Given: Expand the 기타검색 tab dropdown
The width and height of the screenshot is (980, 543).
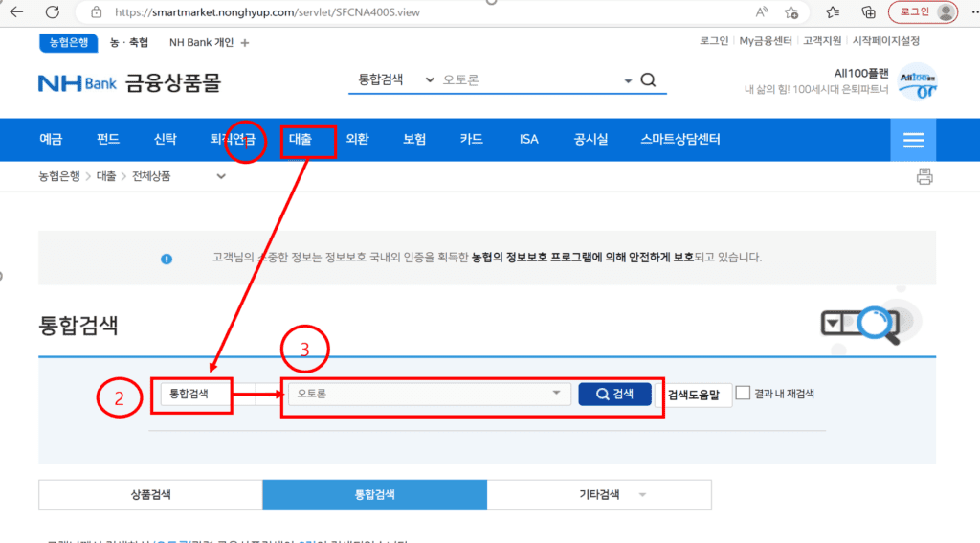Looking at the screenshot, I should tap(642, 495).
